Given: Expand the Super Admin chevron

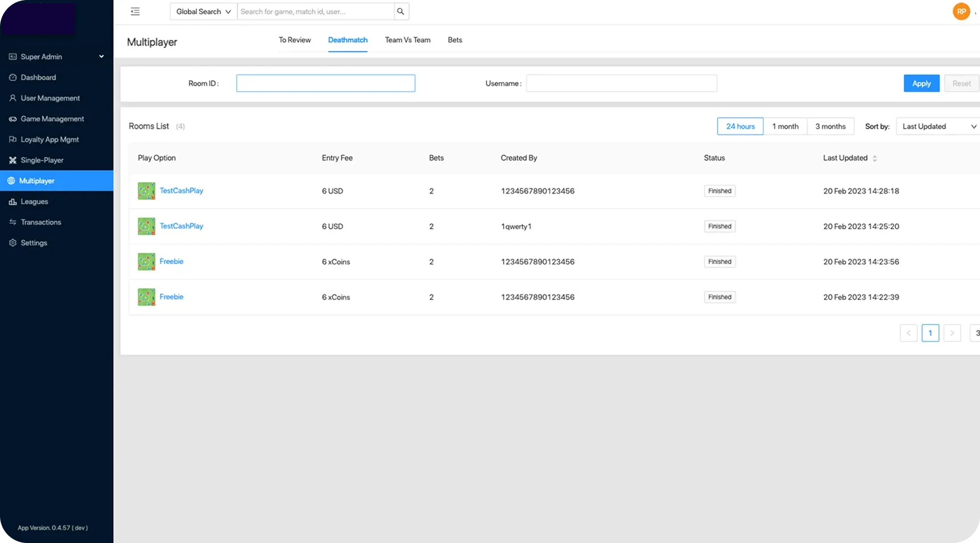Looking at the screenshot, I should coord(101,56).
